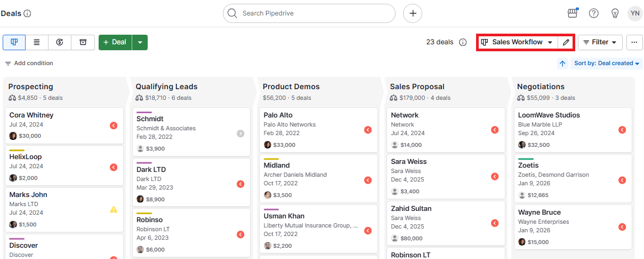Open the Filter dropdown
Screen dimensions: 644x259
(600, 42)
